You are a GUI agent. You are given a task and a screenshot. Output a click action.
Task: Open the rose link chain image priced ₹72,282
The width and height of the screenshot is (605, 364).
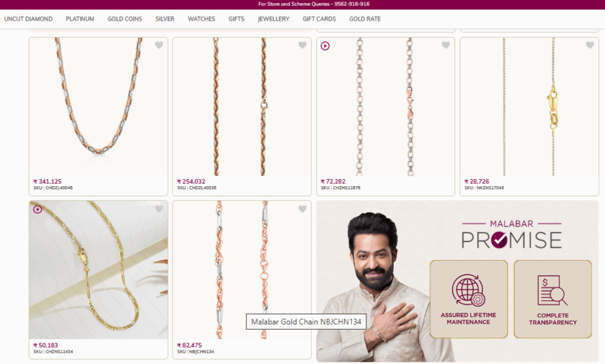(x=385, y=106)
